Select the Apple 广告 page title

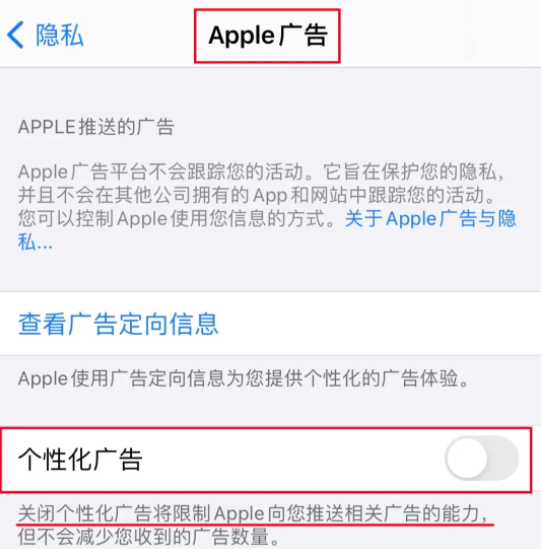[x=268, y=35]
